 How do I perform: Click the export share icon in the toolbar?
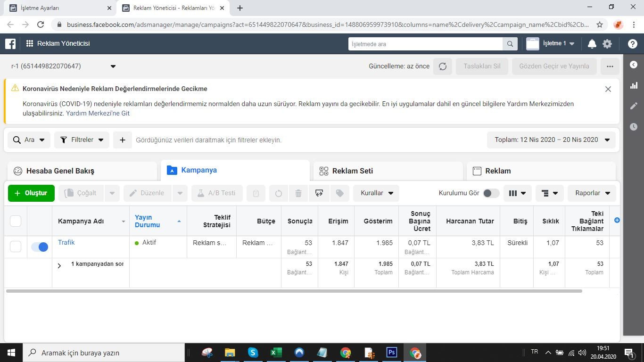pyautogui.click(x=319, y=193)
